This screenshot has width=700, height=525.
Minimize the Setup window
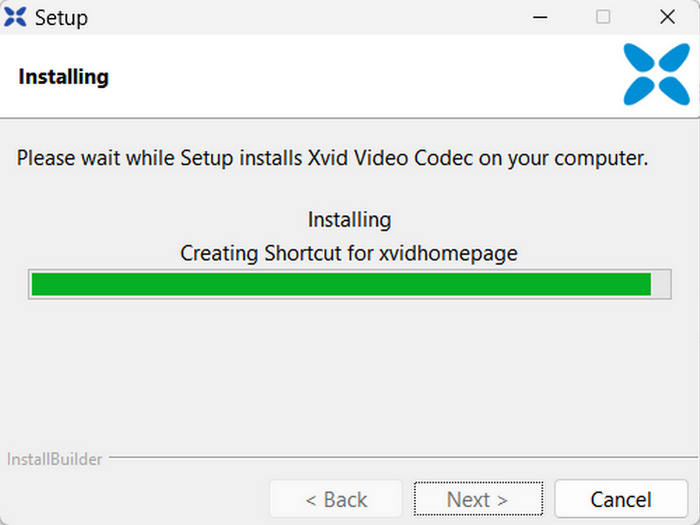[x=539, y=17]
